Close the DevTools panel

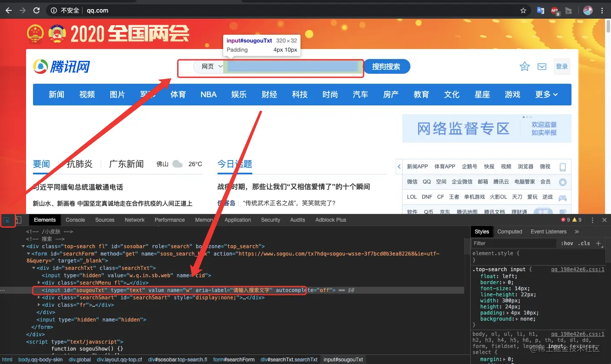604,220
